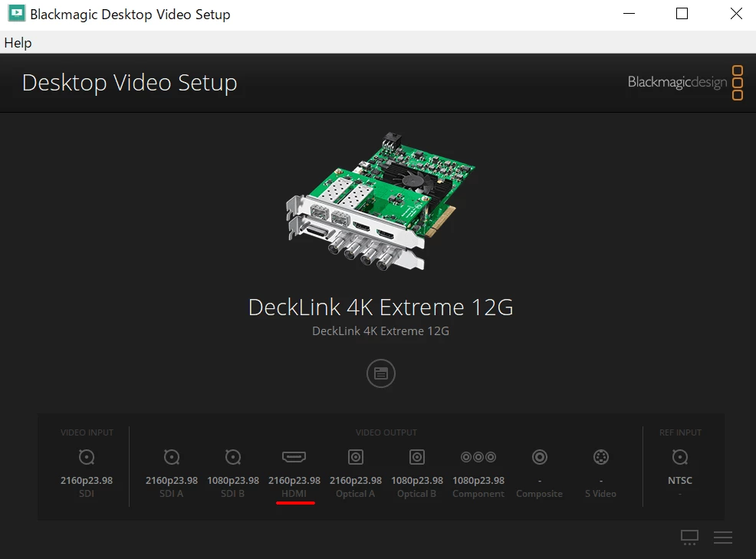Minimize the Desktop Video Setup window
The image size is (756, 559).
coord(629,14)
